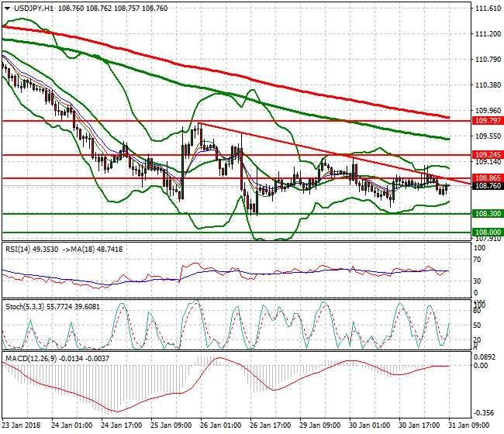504x434 pixels.
Task: Click the 110.790 price axis value
Action: 488,60
